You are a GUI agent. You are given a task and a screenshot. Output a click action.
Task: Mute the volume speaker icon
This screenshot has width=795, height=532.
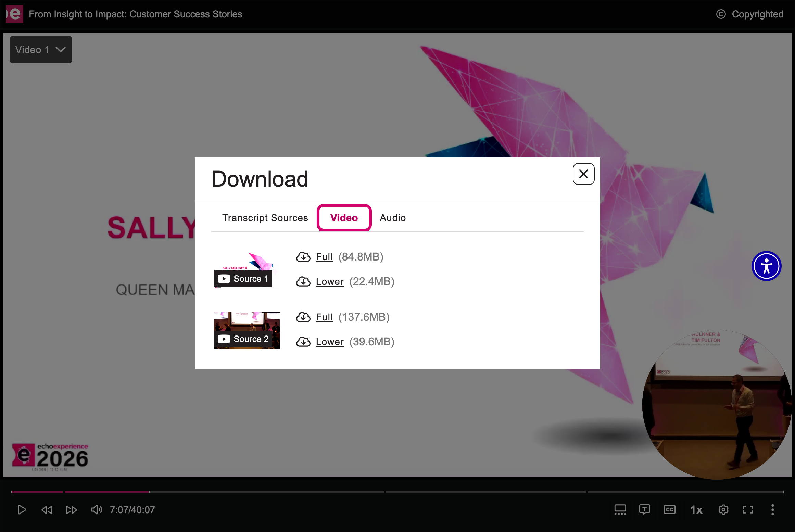96,510
